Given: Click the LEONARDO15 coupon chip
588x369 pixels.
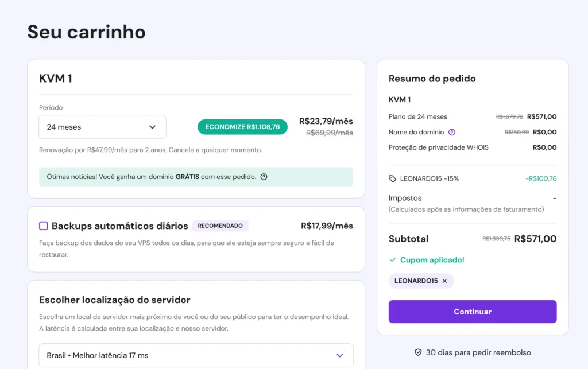Looking at the screenshot, I should coord(416,281).
